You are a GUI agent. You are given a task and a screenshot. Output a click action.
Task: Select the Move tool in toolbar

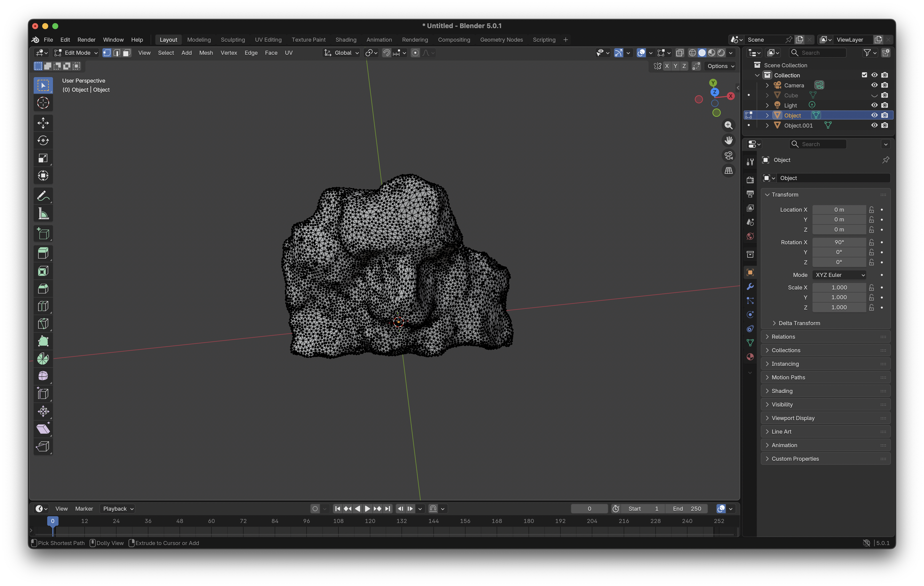(x=43, y=123)
